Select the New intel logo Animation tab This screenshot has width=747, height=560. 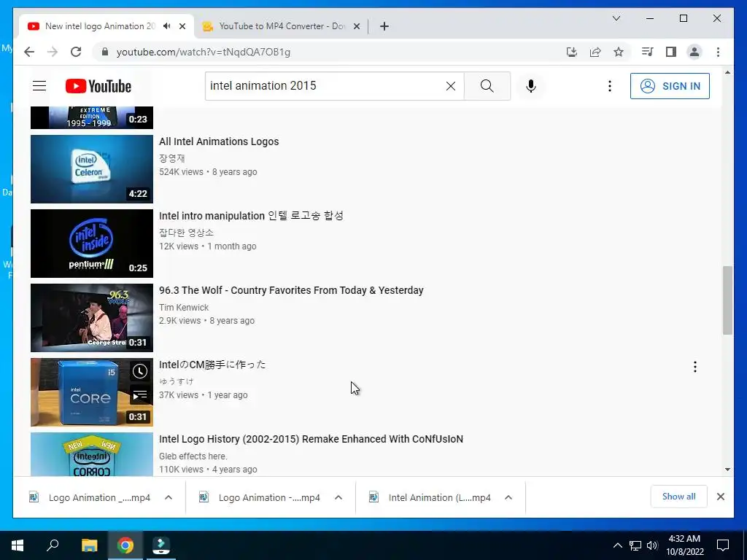point(100,26)
